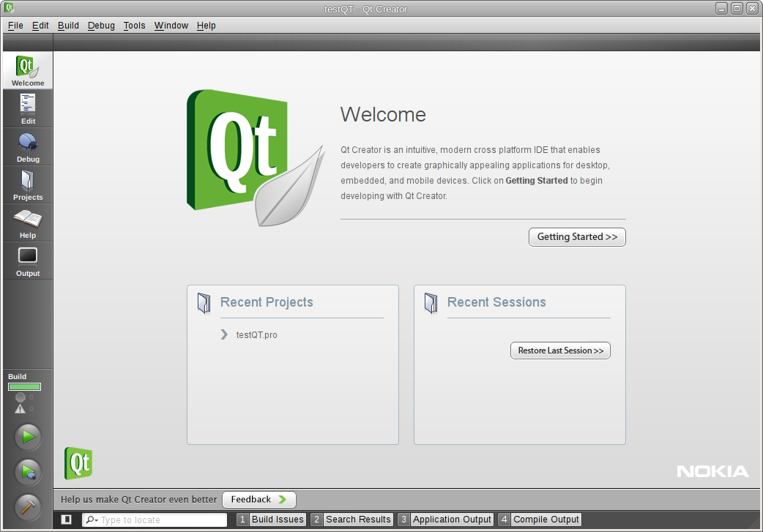Switch to the Output mode icon
Image resolution: width=763 pixels, height=532 pixels.
click(27, 261)
